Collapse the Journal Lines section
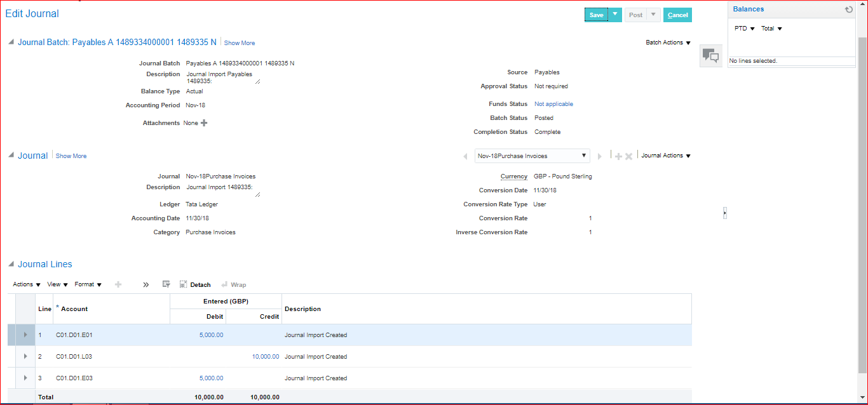 click(11, 264)
